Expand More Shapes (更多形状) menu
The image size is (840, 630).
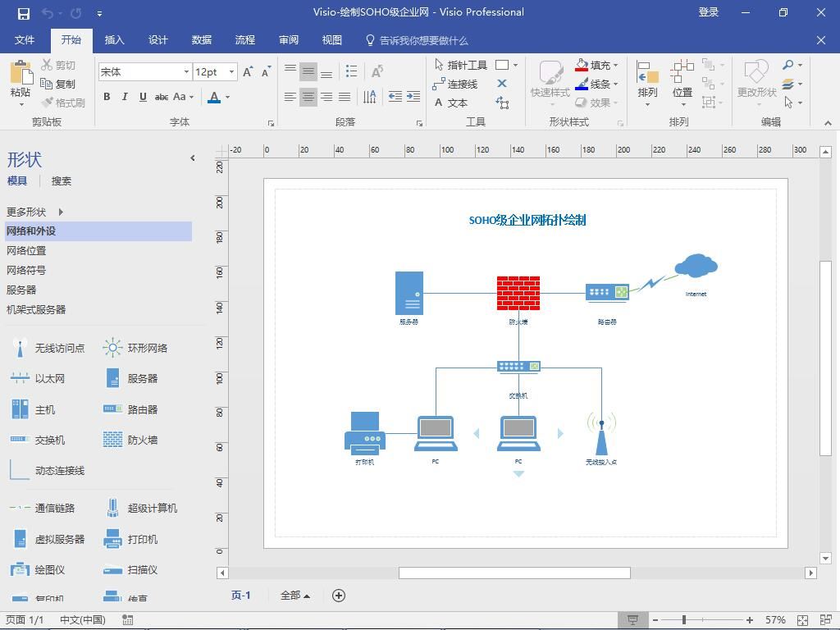click(34, 212)
